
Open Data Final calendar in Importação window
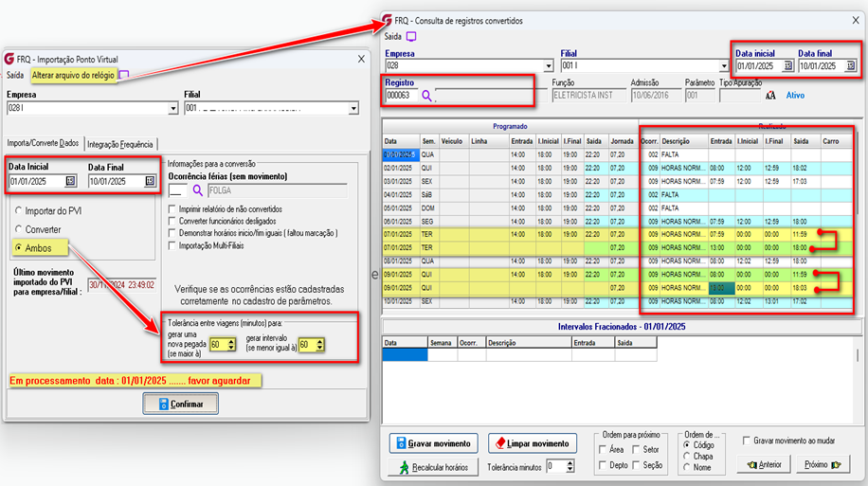(x=150, y=181)
